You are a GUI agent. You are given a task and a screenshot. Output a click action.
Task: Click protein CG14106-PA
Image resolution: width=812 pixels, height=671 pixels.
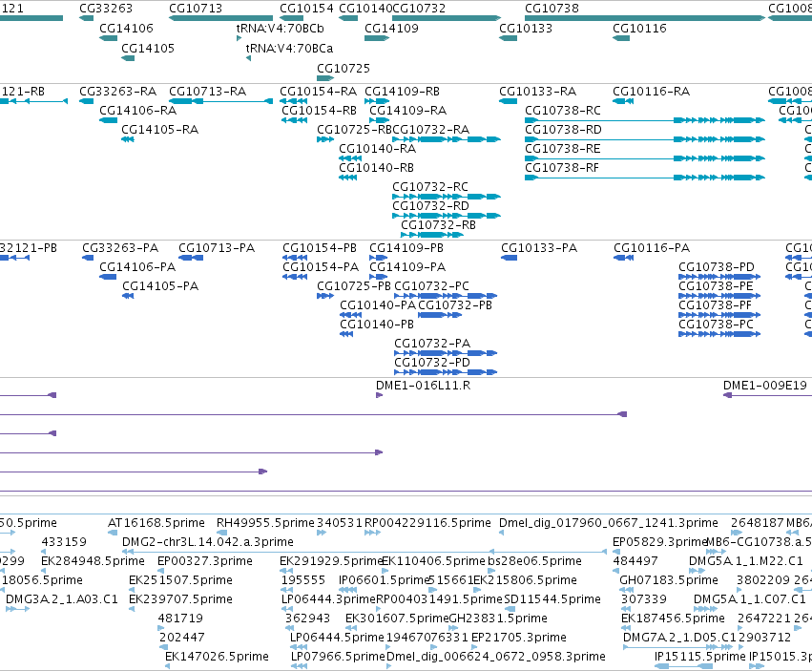click(x=137, y=267)
